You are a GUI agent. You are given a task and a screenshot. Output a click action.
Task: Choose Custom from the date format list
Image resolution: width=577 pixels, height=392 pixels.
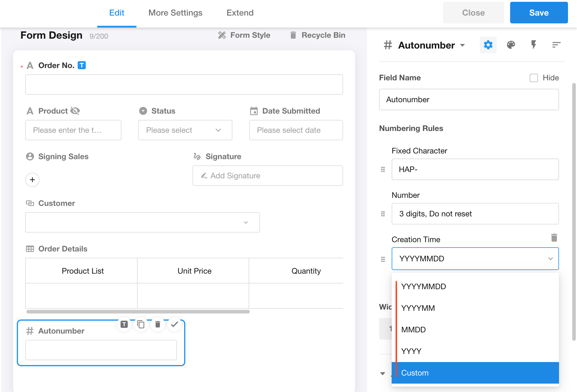pos(475,373)
